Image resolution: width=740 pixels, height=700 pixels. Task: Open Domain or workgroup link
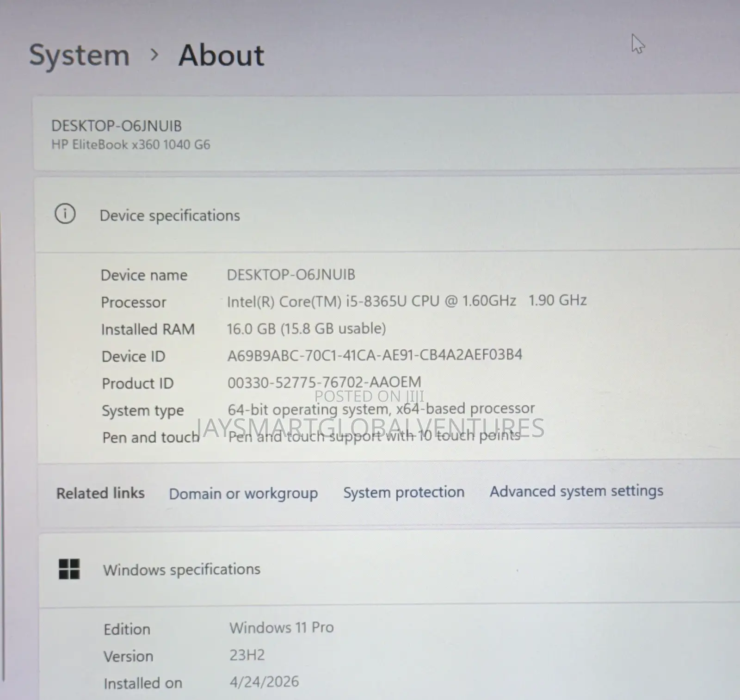click(243, 494)
